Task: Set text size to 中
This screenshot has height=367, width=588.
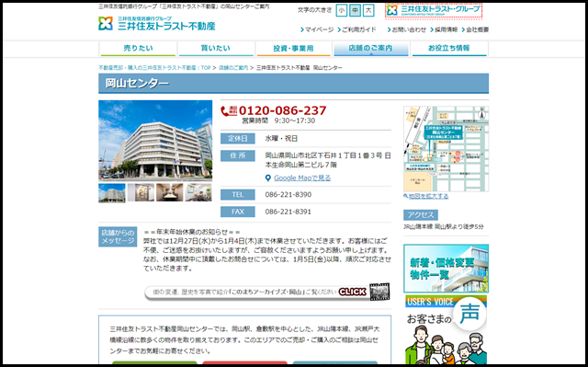Action: click(355, 10)
